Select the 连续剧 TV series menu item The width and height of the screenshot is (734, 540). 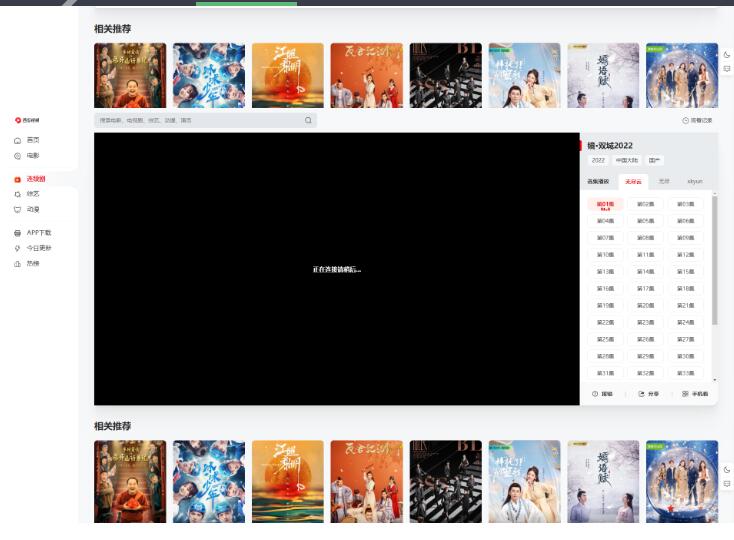(x=35, y=179)
